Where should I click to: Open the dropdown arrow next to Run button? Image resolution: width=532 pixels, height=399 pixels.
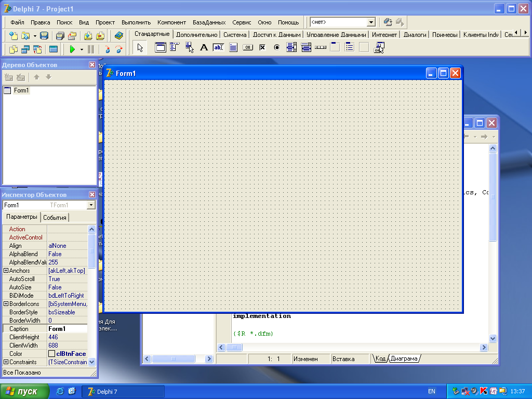point(82,49)
